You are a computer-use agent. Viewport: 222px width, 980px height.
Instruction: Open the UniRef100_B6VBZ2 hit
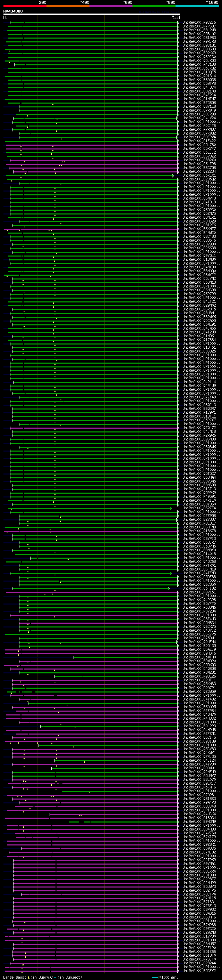pyautogui.click(x=199, y=156)
